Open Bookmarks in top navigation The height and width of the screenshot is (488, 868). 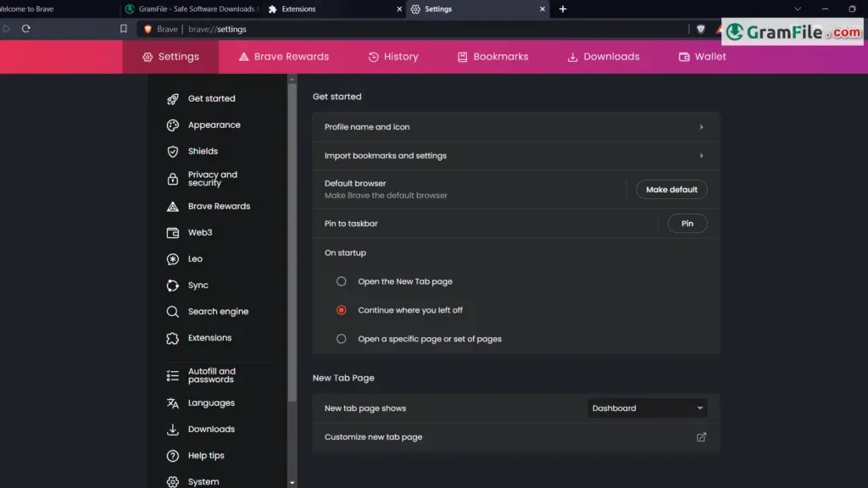(492, 57)
